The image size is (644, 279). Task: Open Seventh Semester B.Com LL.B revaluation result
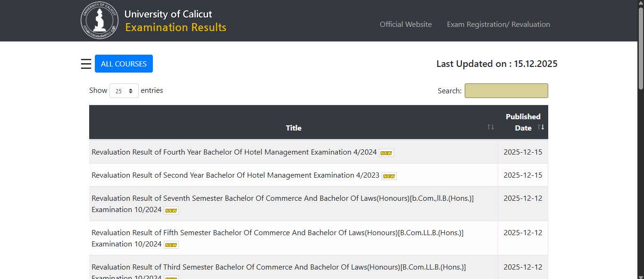click(282, 198)
